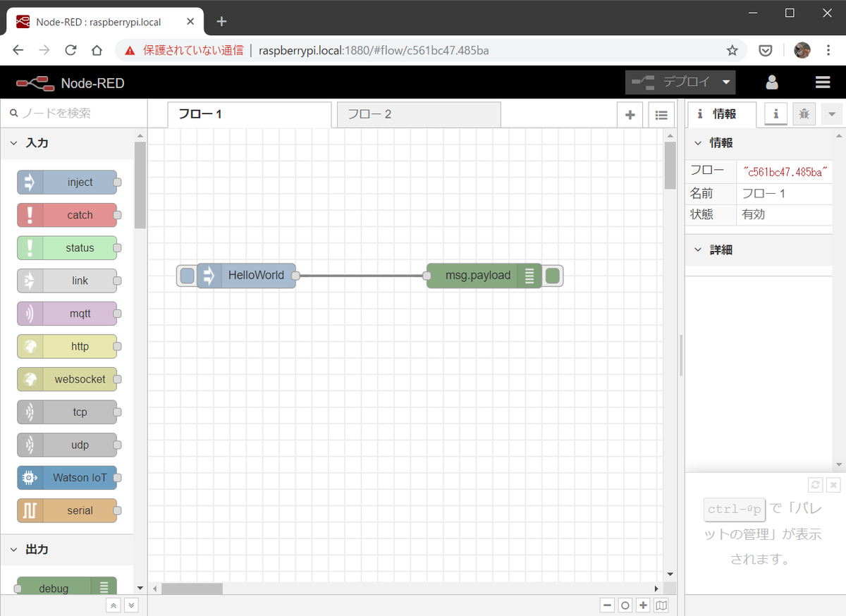Open the Node-RED hamburger main menu
Screen dimensions: 846x616
click(823, 82)
